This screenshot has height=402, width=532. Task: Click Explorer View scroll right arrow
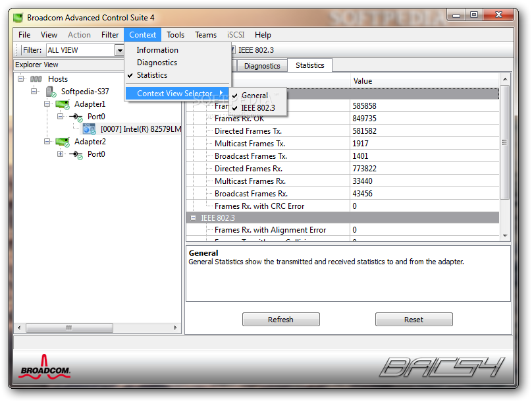pyautogui.click(x=175, y=328)
